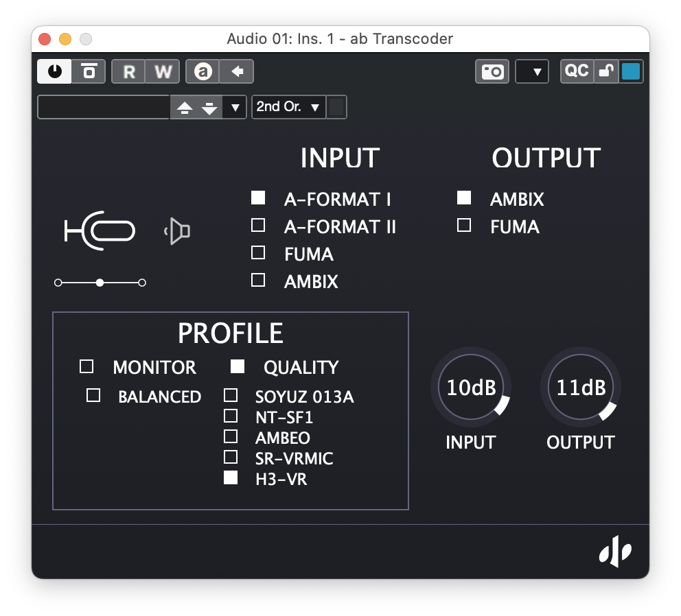Click the A/B settings switch icon
Viewport: 681px width, 616px height.
(203, 71)
